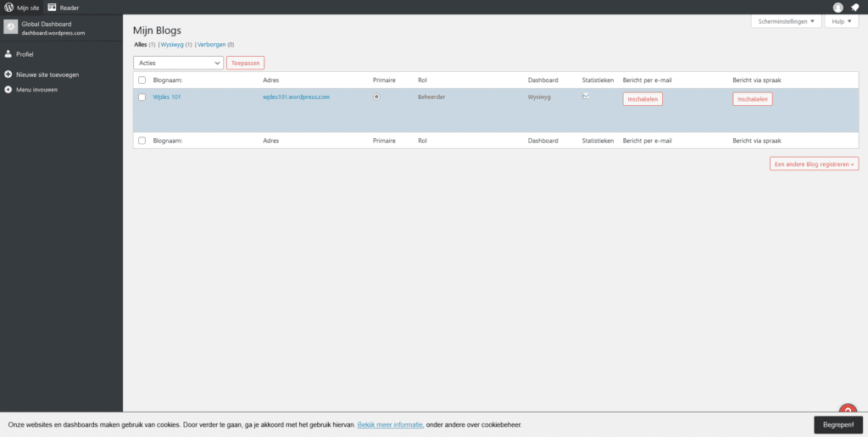Open Reader label in top bar

click(x=70, y=8)
